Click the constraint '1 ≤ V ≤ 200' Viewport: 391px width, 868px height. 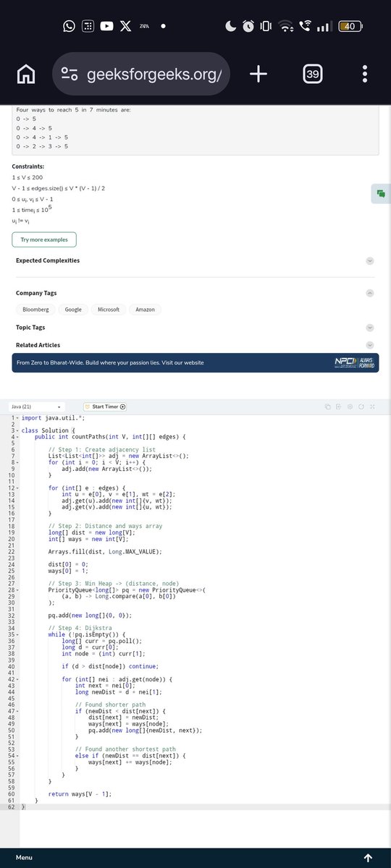(28, 177)
